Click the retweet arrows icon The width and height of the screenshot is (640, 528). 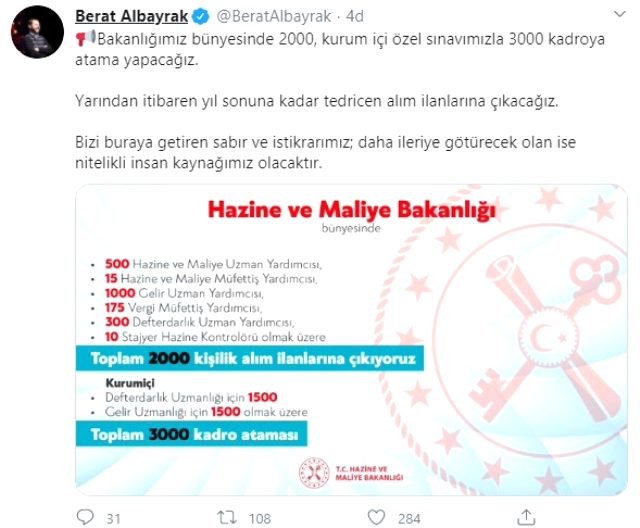[x=227, y=517]
